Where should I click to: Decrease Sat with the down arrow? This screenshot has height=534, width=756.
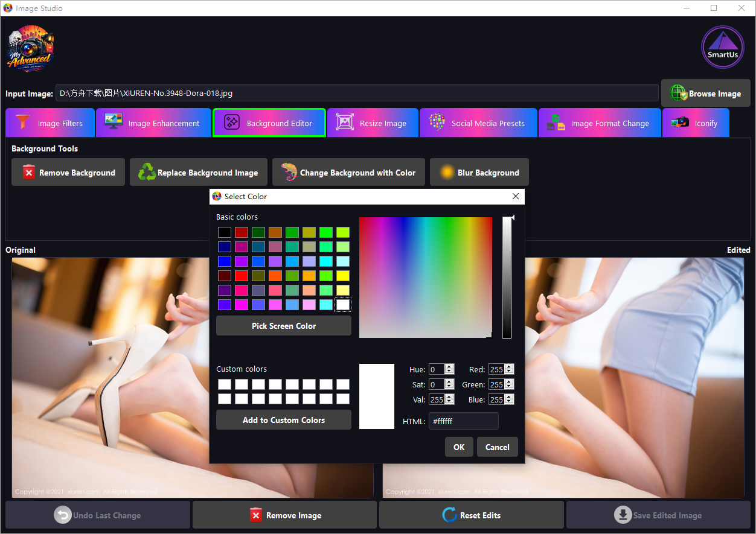449,387
